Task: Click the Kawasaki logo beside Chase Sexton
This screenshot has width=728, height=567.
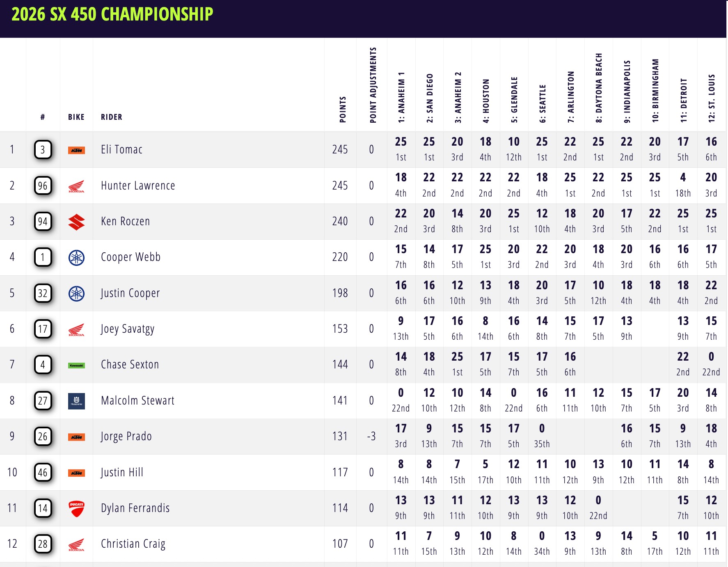Action: [x=76, y=365]
